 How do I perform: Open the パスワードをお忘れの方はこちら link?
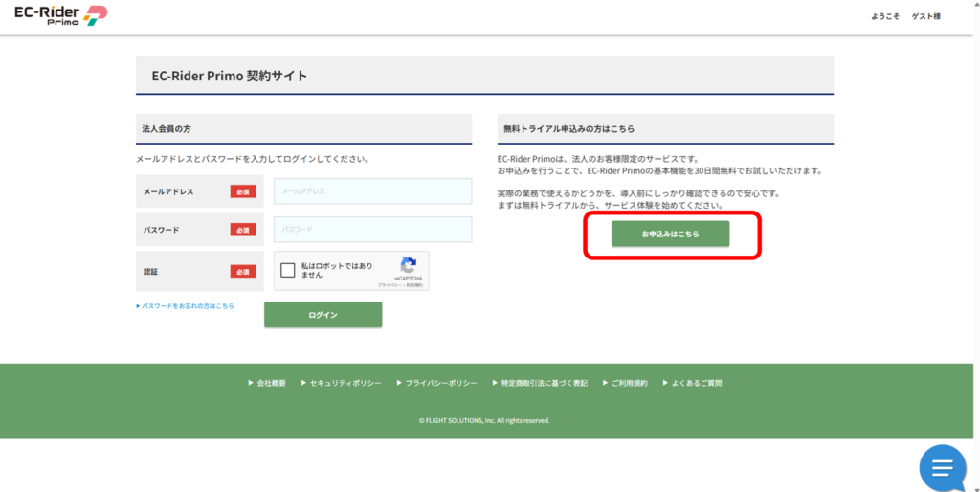click(187, 306)
